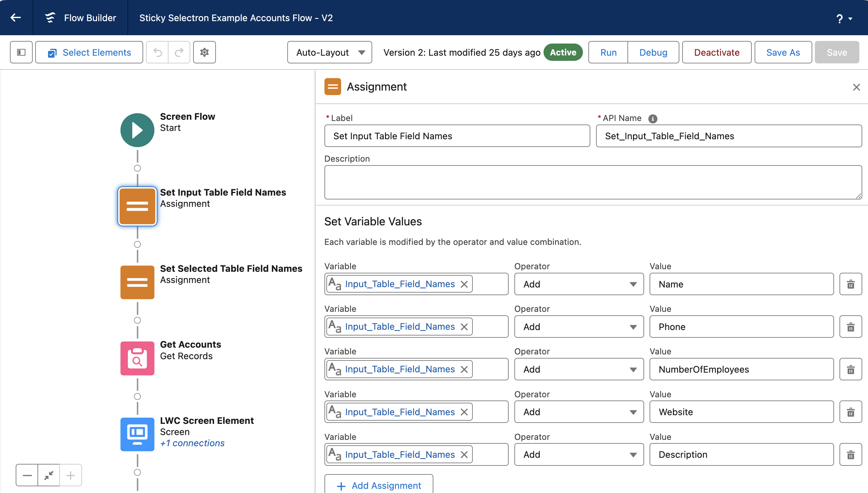Click inside the Description text area

click(x=593, y=182)
